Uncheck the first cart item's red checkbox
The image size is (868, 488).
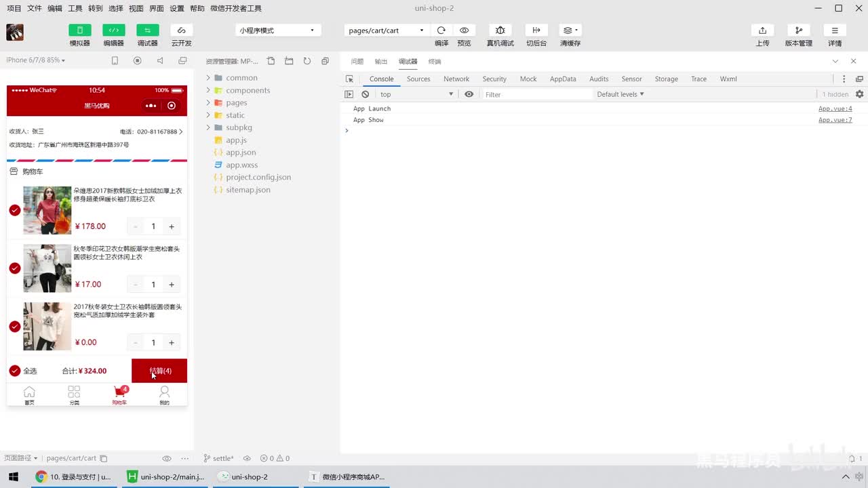click(14, 210)
